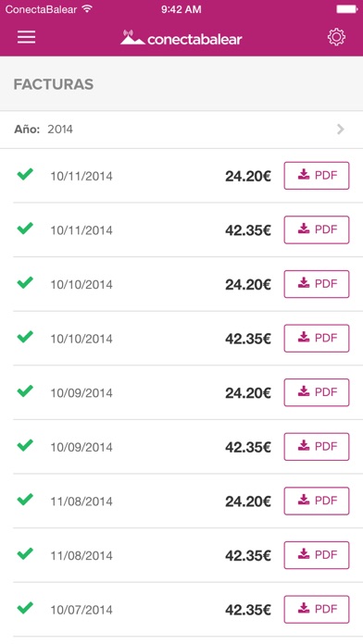Open settings gear icon
This screenshot has width=363, height=644.
coord(336,37)
